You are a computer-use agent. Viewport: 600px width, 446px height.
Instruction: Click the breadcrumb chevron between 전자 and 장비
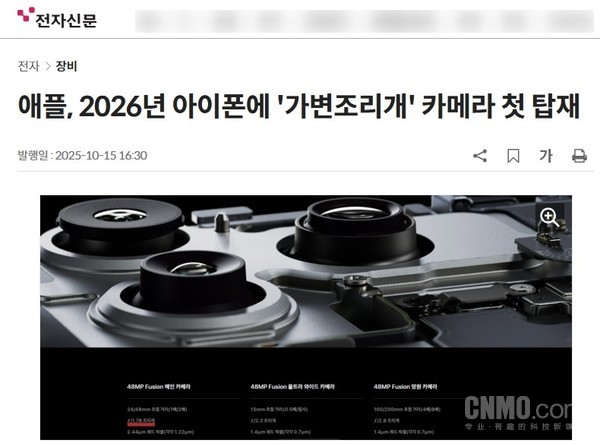(48, 67)
